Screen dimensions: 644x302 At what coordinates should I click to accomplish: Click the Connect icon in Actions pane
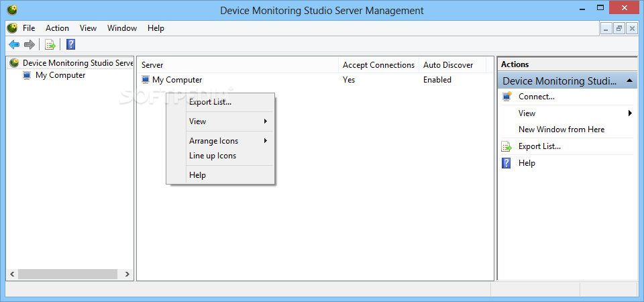tap(507, 97)
